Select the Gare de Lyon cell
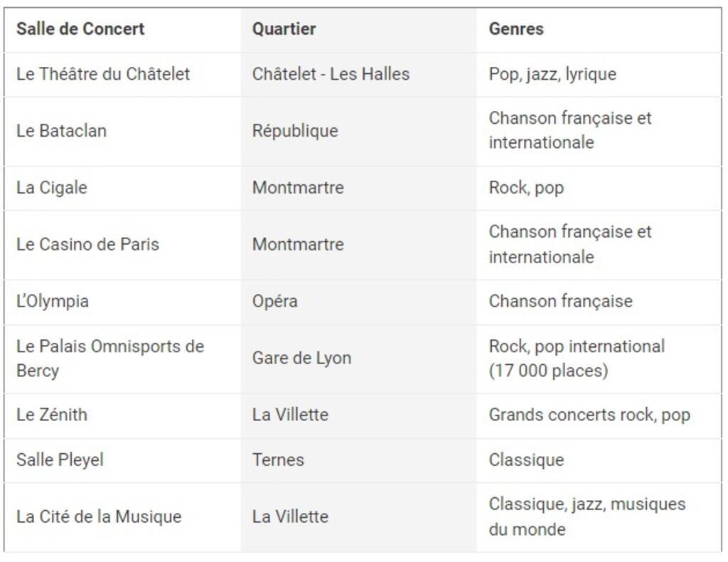Viewport: 728px width, 562px height. [358, 359]
